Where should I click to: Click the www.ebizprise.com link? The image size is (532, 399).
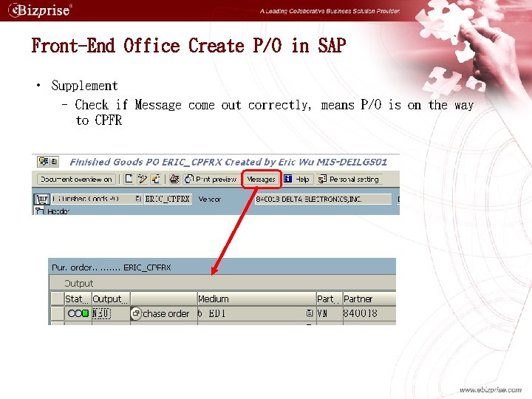[491, 390]
